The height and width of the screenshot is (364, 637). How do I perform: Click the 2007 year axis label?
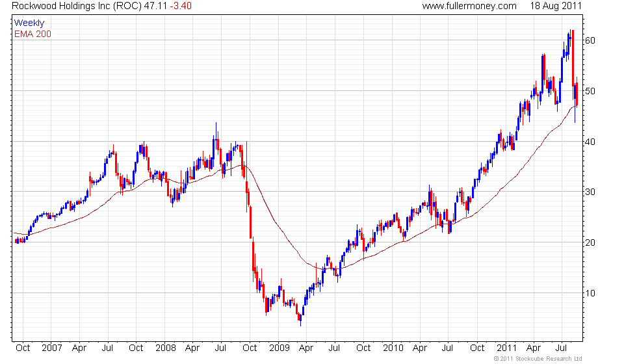(x=52, y=348)
